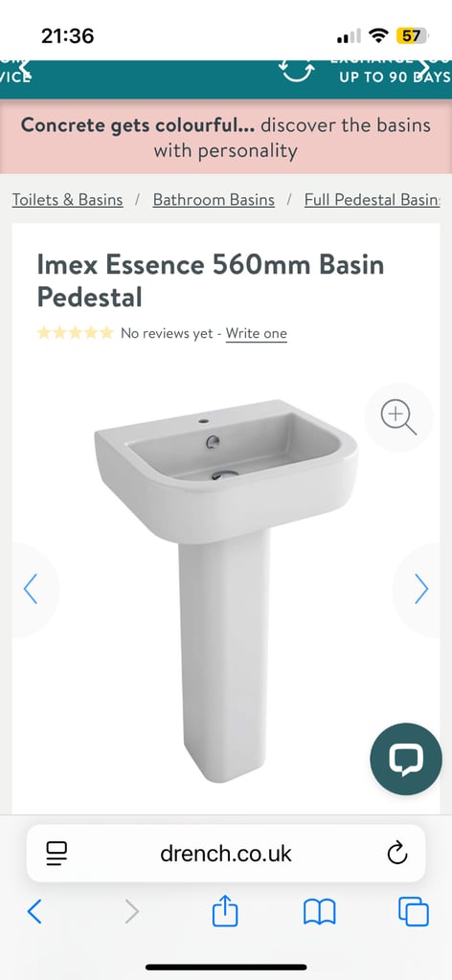This screenshot has height=980, width=452.
Task: Open the Safari tabs overview icon
Action: click(x=414, y=911)
